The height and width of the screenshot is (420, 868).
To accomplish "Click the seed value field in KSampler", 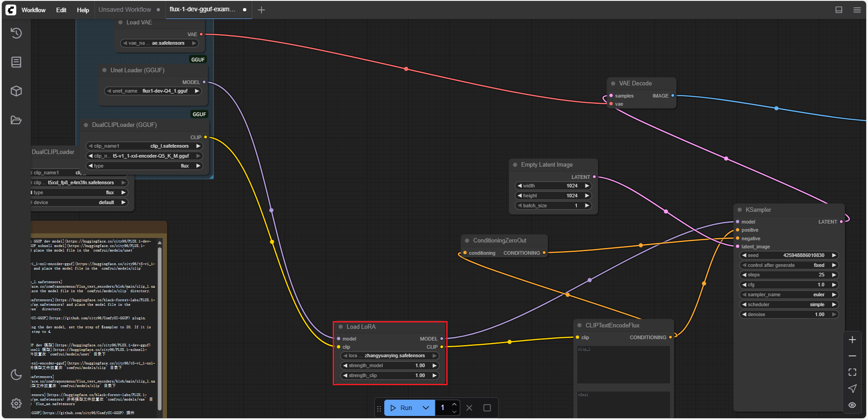I will click(789, 255).
